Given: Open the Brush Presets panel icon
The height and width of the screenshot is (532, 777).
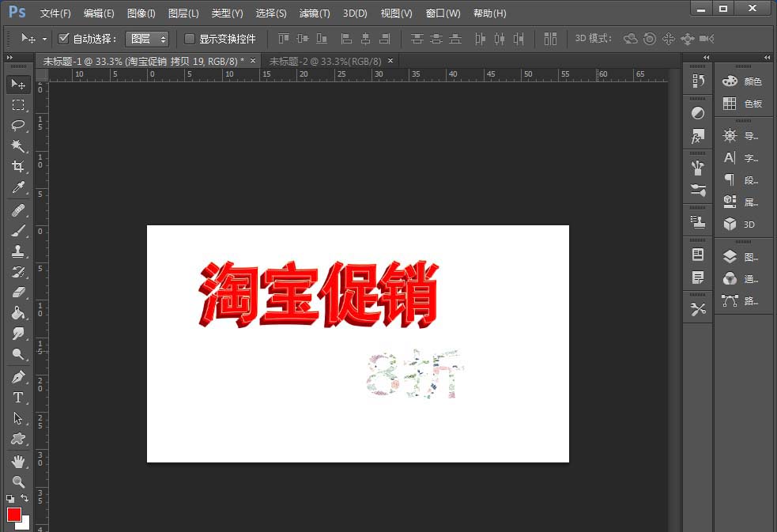Looking at the screenshot, I should (698, 191).
